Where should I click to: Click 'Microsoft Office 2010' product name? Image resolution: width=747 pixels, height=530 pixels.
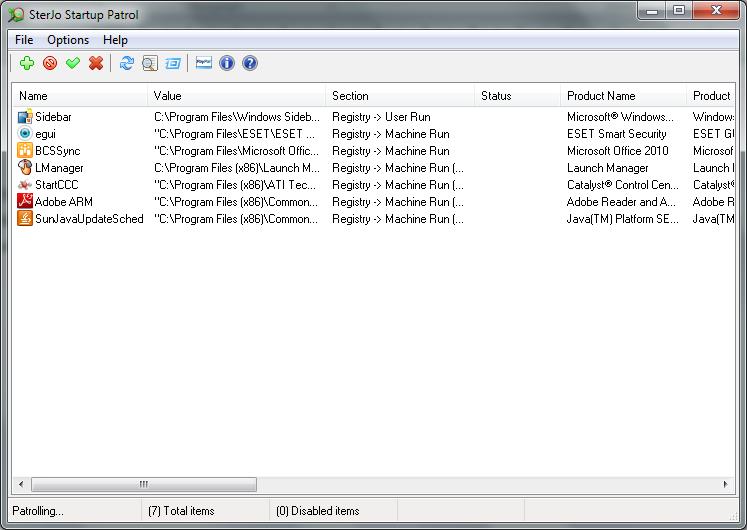coord(617,151)
